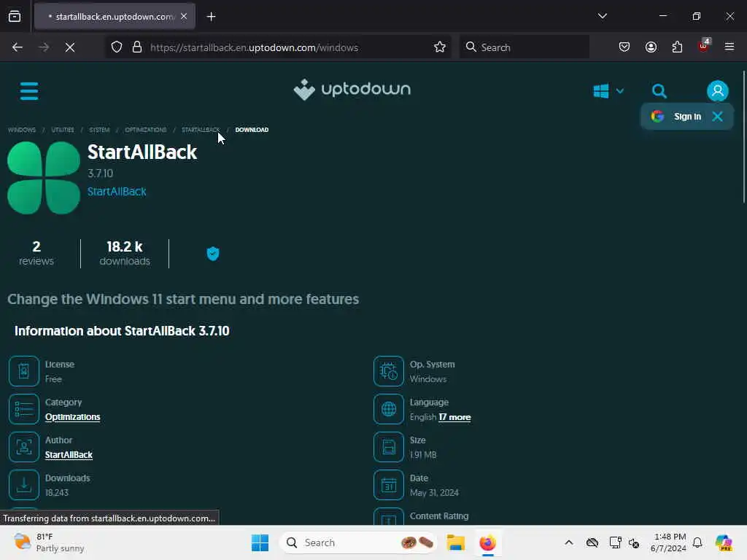Click the Size floppy disk icon

click(x=389, y=447)
